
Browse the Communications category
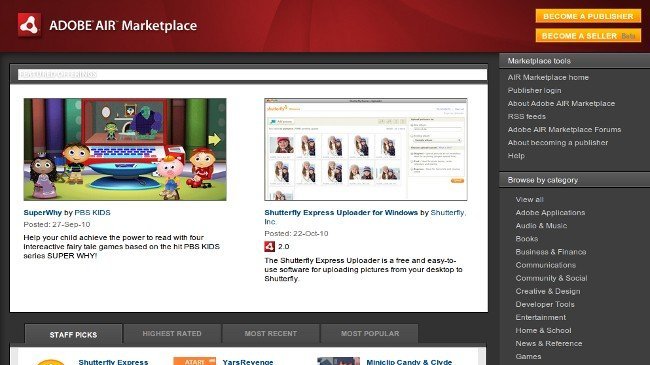546,265
